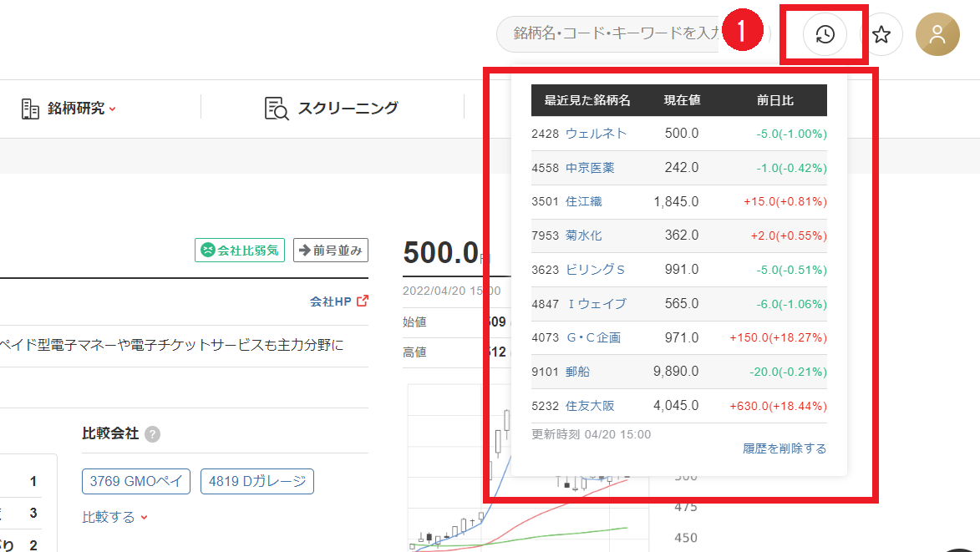Click the help question mark beside 比較会社
This screenshot has width=980, height=552.
(x=153, y=434)
